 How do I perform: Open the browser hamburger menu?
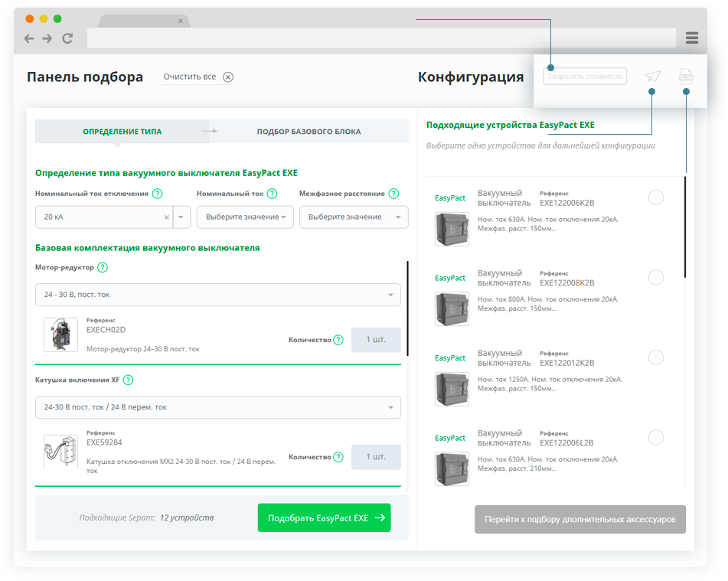click(x=692, y=38)
